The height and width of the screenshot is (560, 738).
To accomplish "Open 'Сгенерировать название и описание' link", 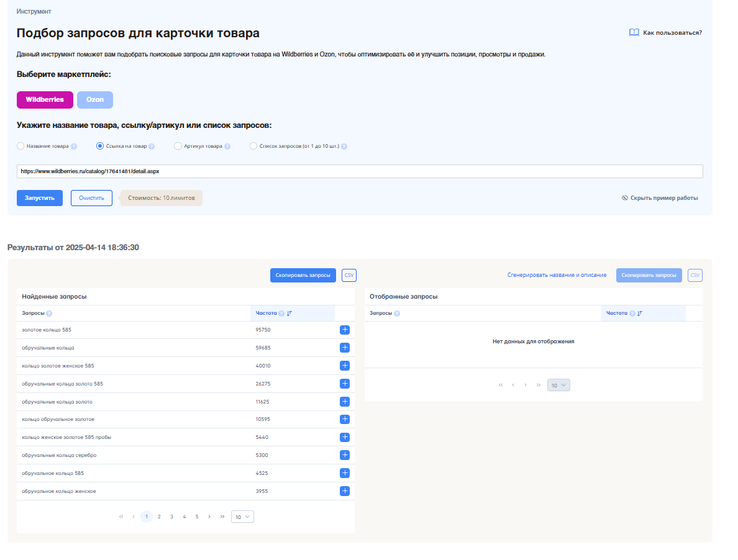I will click(557, 275).
